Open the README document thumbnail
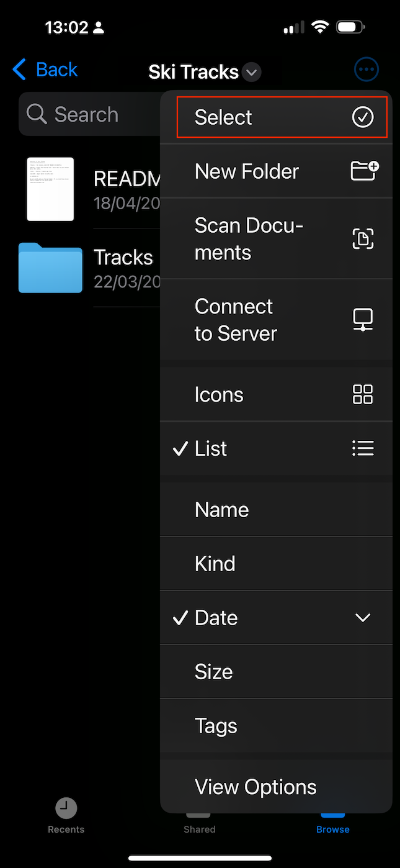The height and width of the screenshot is (868, 400). point(50,189)
